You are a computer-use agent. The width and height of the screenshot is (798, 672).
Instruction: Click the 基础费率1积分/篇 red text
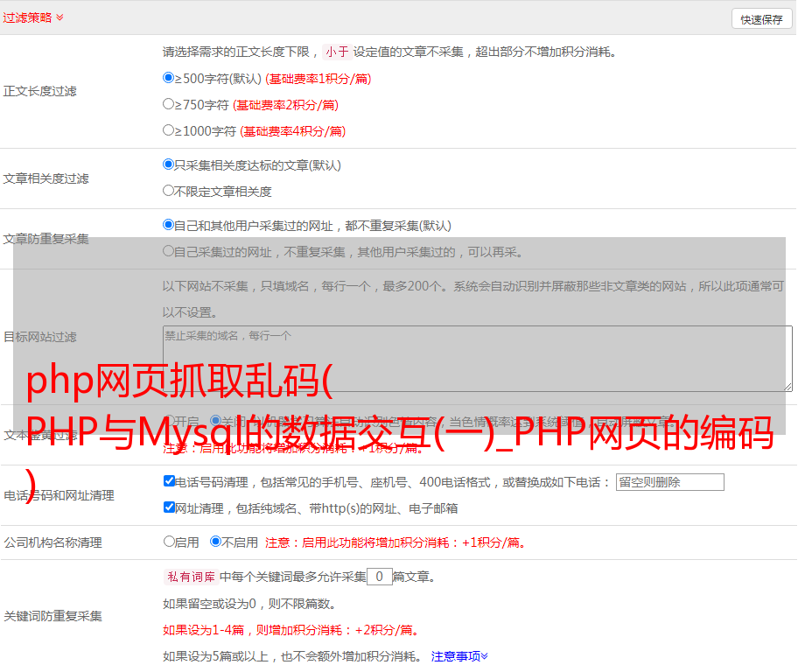(318, 79)
